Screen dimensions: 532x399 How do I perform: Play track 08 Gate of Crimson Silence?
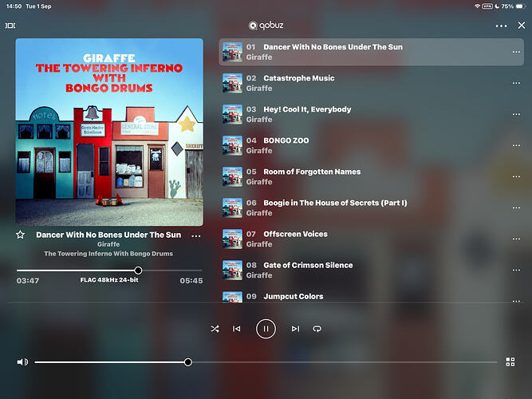pyautogui.click(x=372, y=271)
